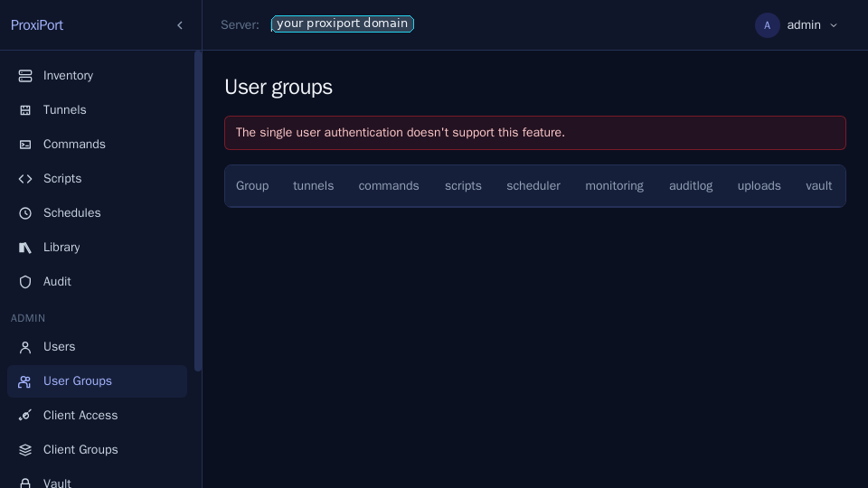Click the Inventory server-stack icon
The height and width of the screenshot is (488, 868).
click(x=25, y=76)
